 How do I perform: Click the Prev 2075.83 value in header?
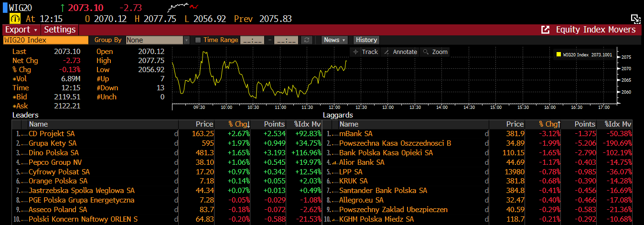(x=263, y=19)
